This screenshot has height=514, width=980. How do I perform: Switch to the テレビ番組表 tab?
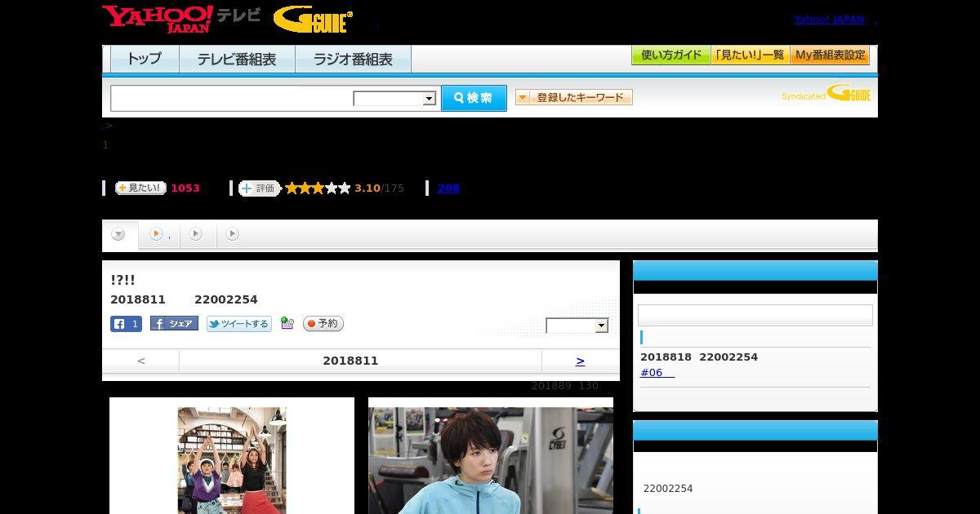point(237,59)
